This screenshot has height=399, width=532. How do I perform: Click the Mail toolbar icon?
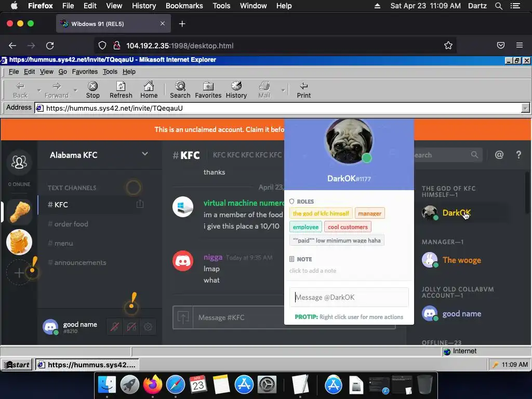coord(264,90)
